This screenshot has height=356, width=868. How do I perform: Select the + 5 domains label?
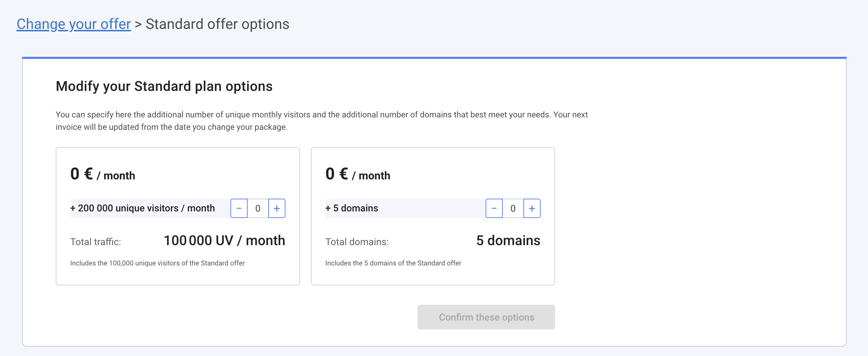(x=351, y=208)
